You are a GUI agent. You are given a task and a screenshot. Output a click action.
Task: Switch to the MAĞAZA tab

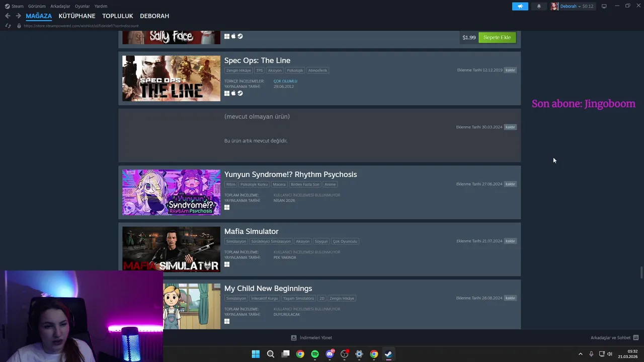tap(39, 16)
